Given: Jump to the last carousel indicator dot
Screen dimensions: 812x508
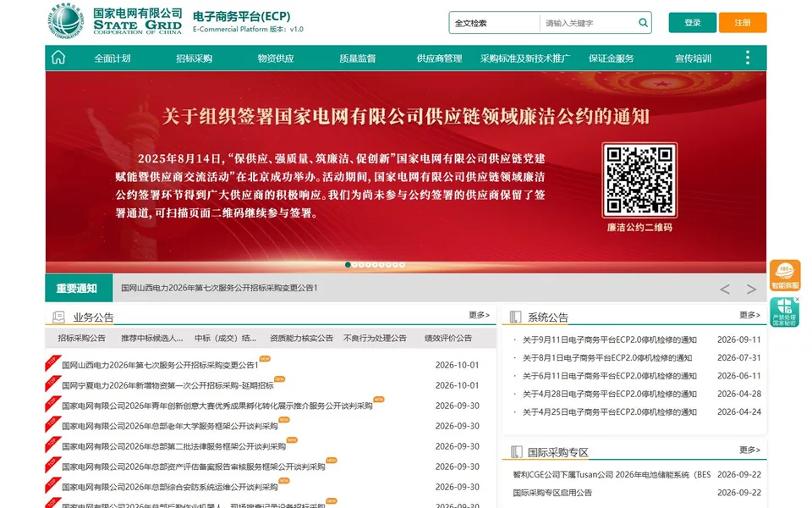Looking at the screenshot, I should (402, 264).
